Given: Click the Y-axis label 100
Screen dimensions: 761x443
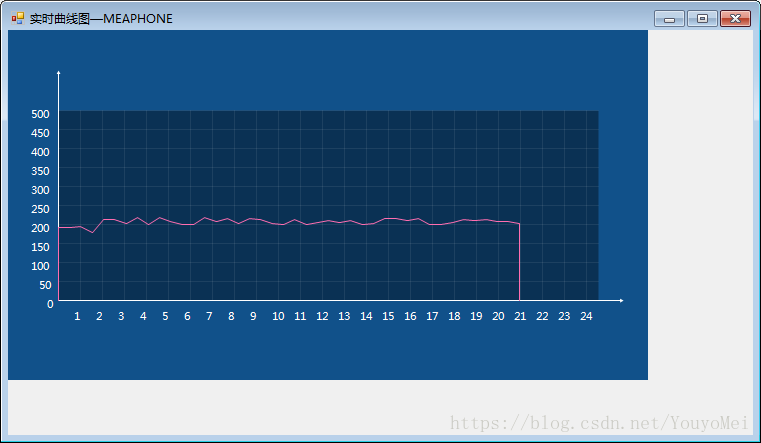Looking at the screenshot, I should (40, 266).
